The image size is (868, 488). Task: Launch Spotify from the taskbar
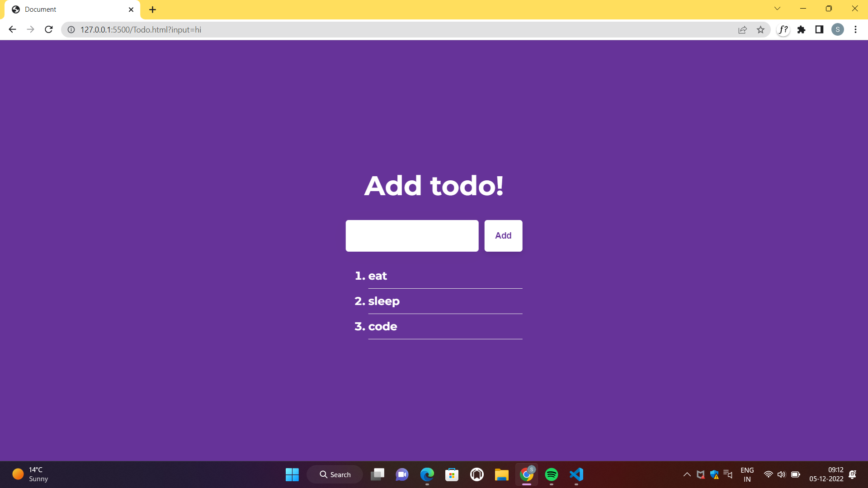point(551,474)
